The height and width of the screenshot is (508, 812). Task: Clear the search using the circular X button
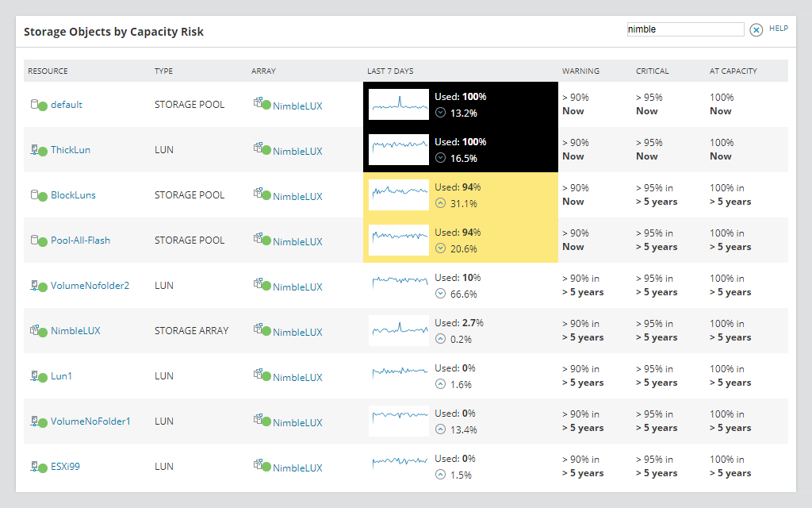click(758, 29)
